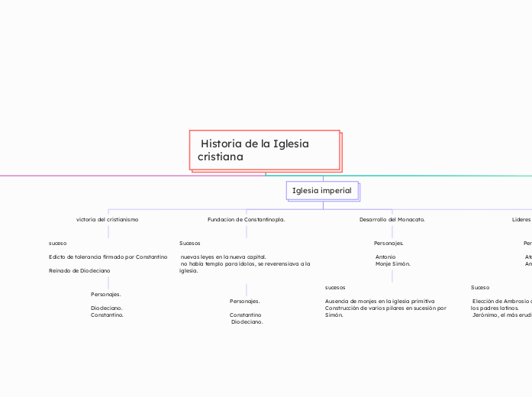Select the 'Iglesia imperial' node
The width and height of the screenshot is (532, 397).
tap(322, 191)
